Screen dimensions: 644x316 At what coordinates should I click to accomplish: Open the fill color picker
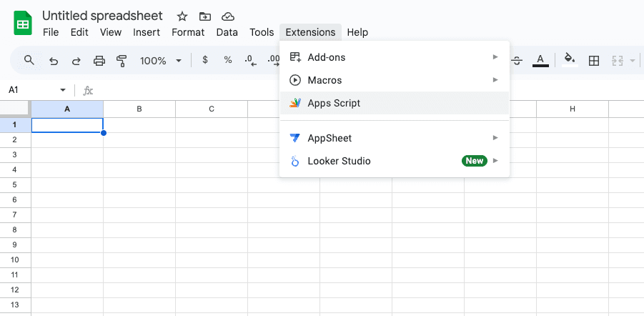pos(570,61)
